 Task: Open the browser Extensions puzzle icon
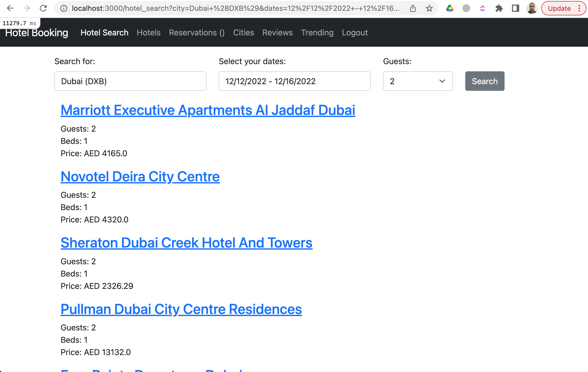point(499,8)
